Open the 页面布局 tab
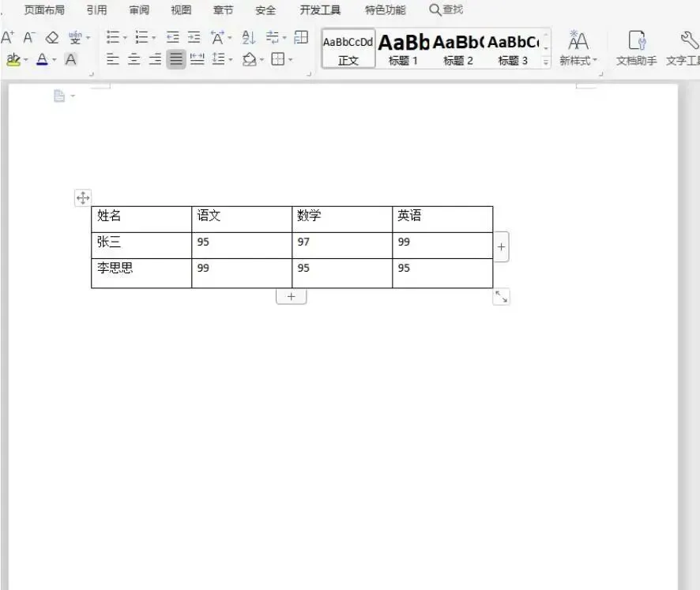The height and width of the screenshot is (590, 700). [44, 9]
